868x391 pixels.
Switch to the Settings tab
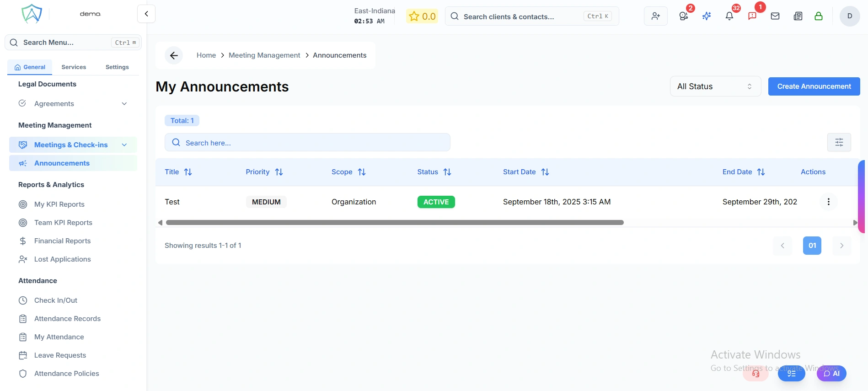click(x=117, y=67)
